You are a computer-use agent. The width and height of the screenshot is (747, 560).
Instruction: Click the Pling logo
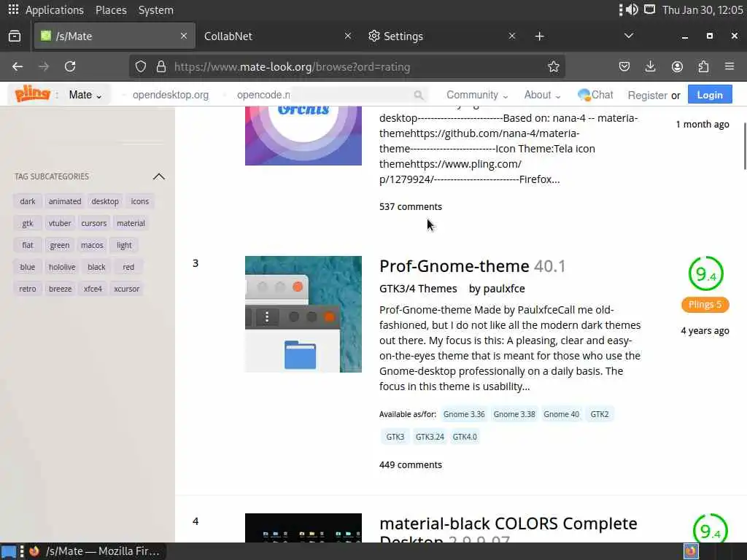[32, 94]
